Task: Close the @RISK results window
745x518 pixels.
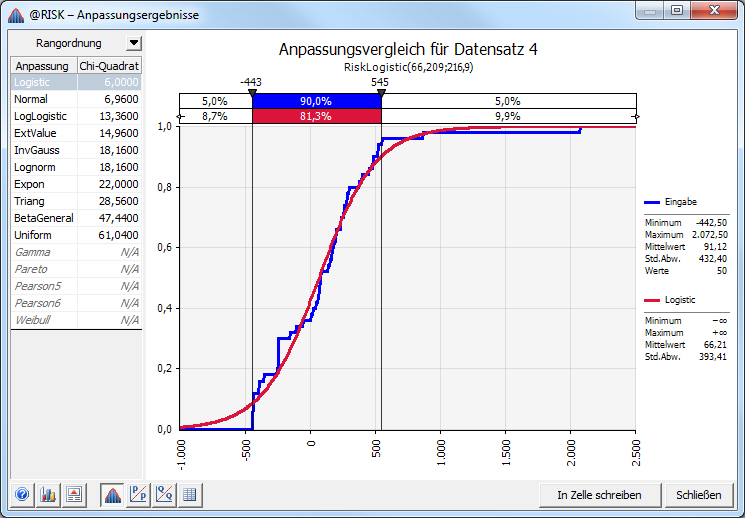Action: coord(714,10)
